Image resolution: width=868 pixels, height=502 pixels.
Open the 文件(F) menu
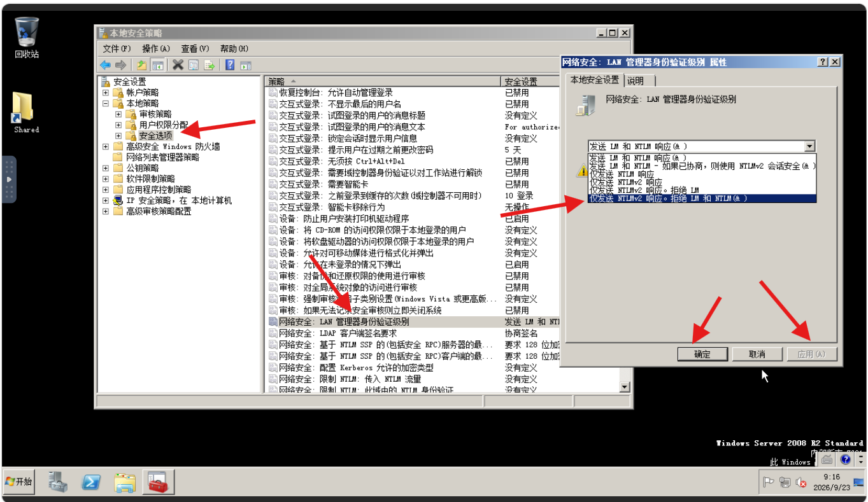[117, 49]
